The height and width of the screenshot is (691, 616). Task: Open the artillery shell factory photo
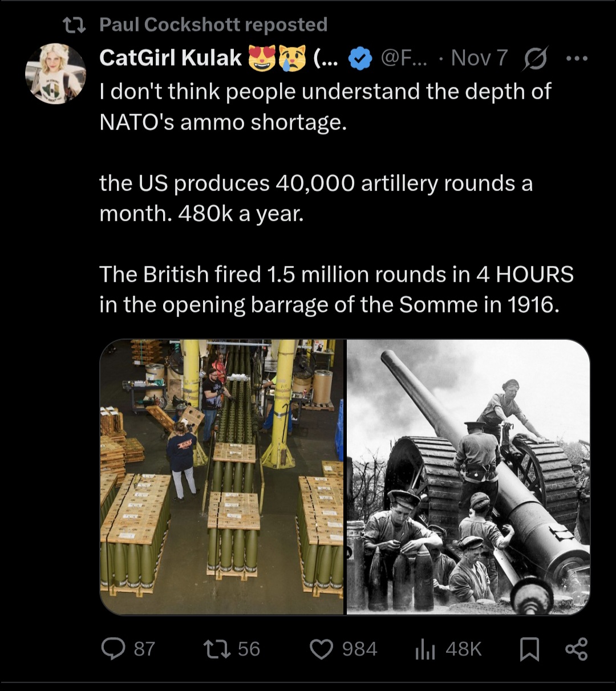point(222,477)
